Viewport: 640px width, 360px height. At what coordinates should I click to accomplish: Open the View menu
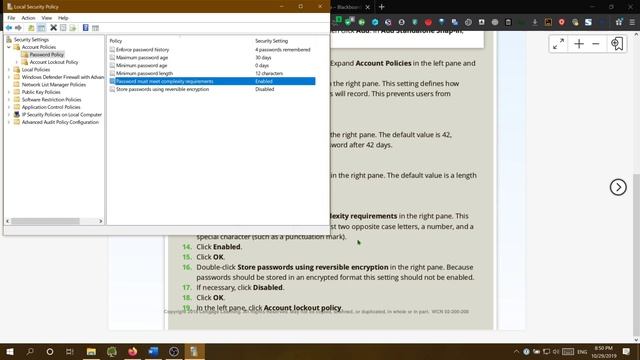pyautogui.click(x=47, y=18)
